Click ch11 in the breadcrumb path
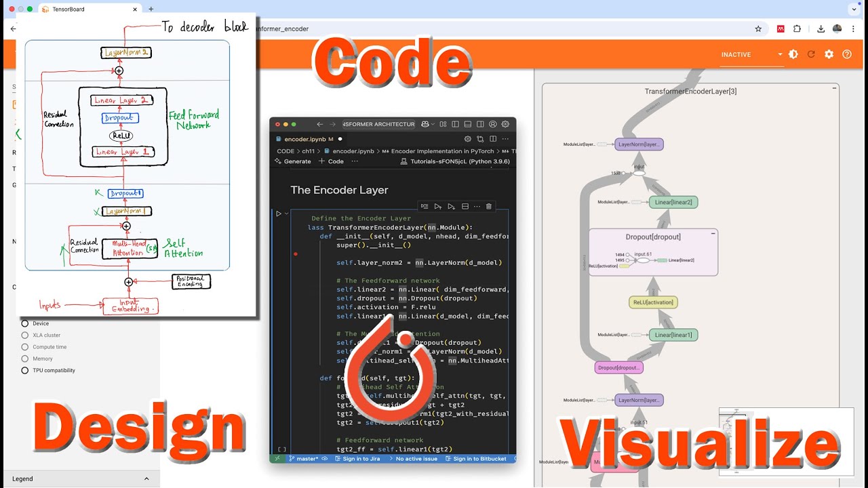Image resolution: width=868 pixels, height=488 pixels. click(308, 151)
